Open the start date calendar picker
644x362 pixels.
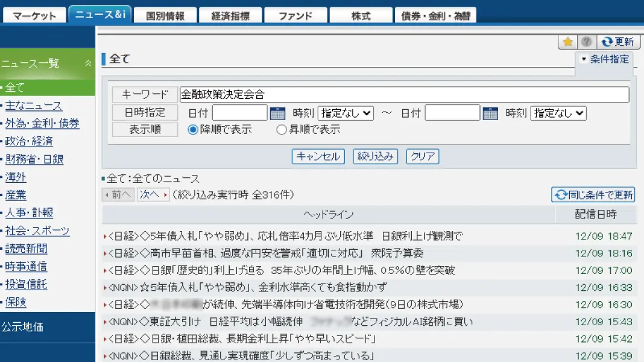pyautogui.click(x=277, y=113)
